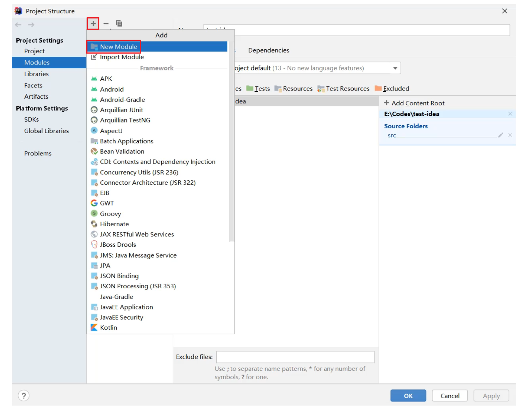The image size is (532, 407).
Task: Click the Batch Applications icon
Action: (94, 141)
